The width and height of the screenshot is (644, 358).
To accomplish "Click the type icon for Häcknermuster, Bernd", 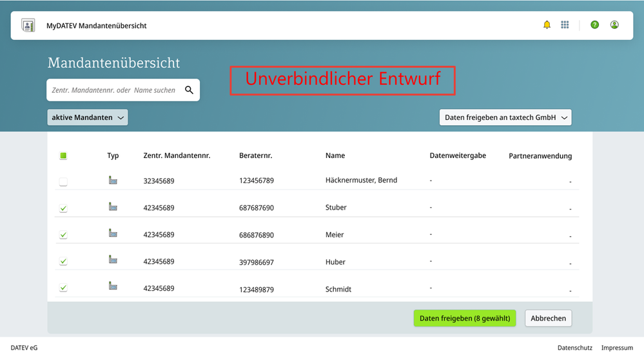I will [x=113, y=180].
